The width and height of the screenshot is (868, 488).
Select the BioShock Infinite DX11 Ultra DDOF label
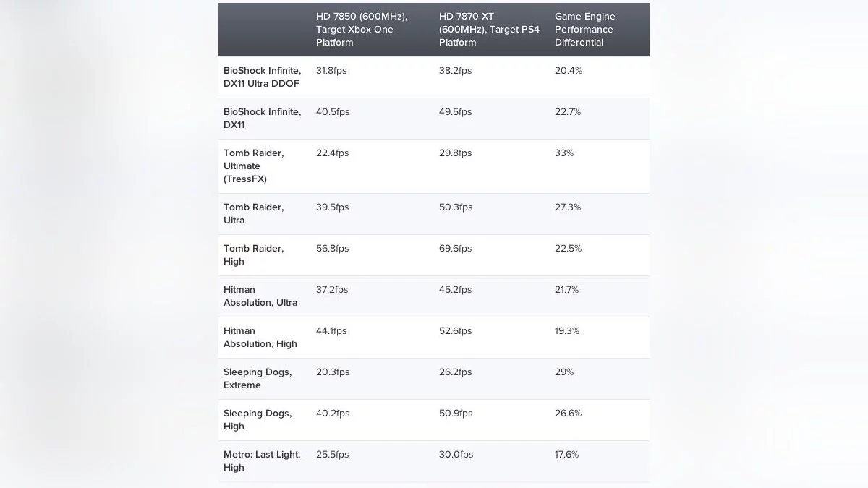[262, 77]
